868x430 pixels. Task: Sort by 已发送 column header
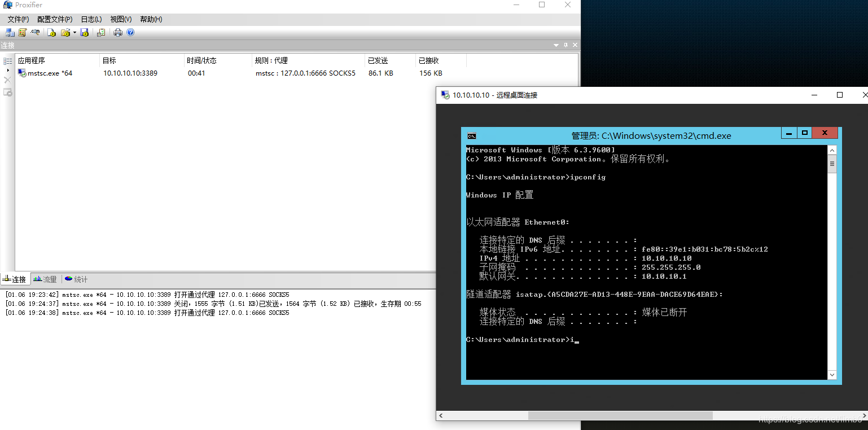click(391, 60)
